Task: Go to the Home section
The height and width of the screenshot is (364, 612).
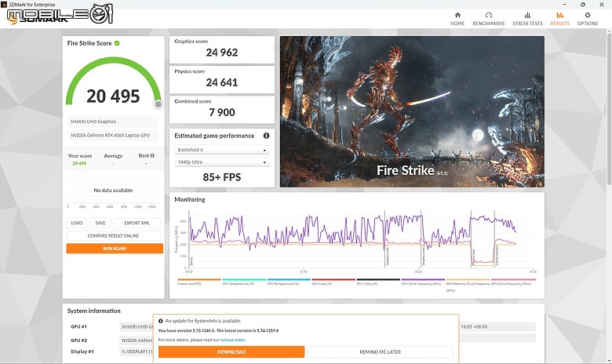Action: pos(457,19)
